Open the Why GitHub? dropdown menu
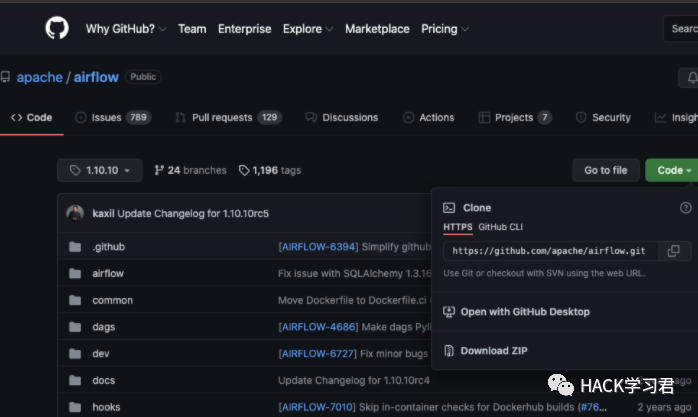 (x=126, y=29)
